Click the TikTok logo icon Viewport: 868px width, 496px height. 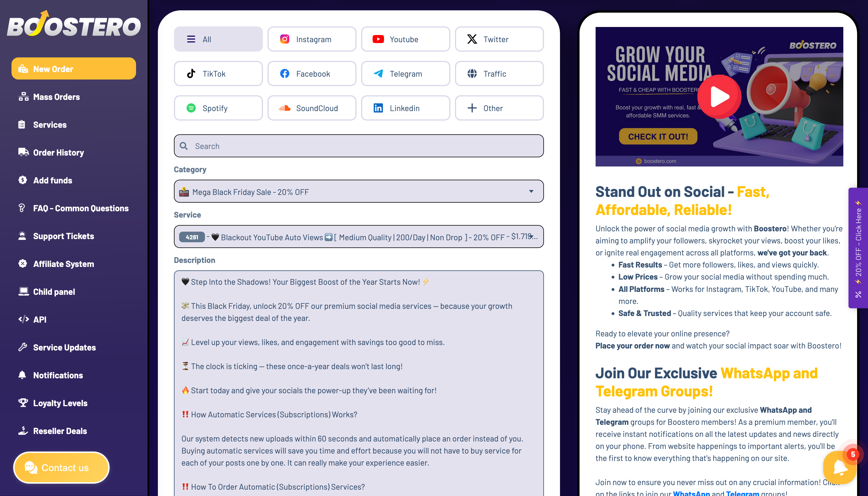point(191,73)
